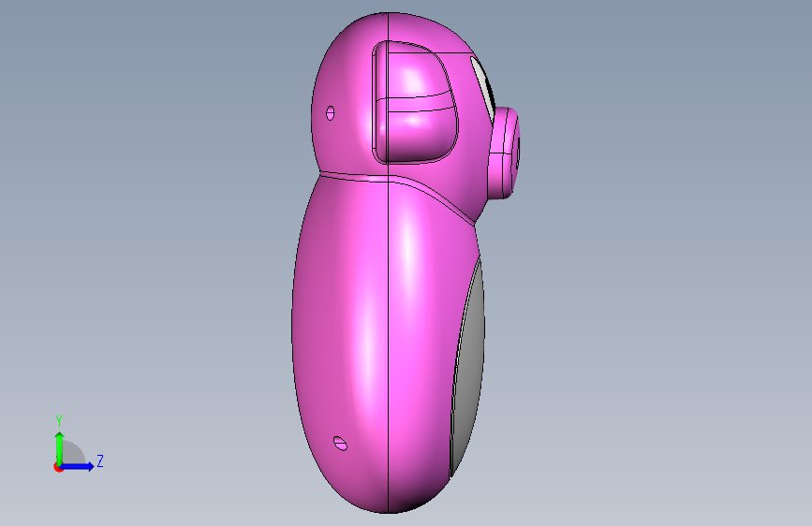
Task: Select the protruding snout on the model
Action: pyautogui.click(x=503, y=153)
